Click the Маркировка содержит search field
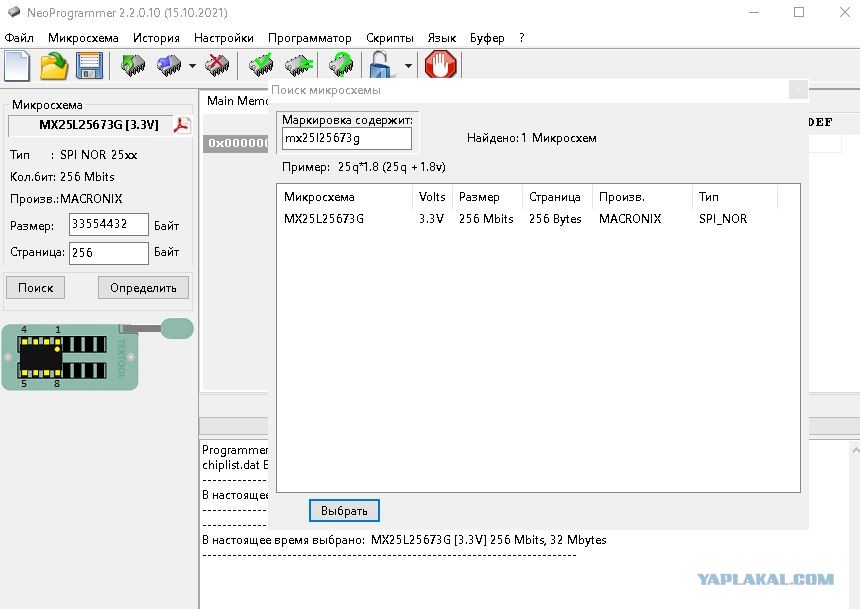Viewport: 860px width, 609px height. pyautogui.click(x=347, y=138)
